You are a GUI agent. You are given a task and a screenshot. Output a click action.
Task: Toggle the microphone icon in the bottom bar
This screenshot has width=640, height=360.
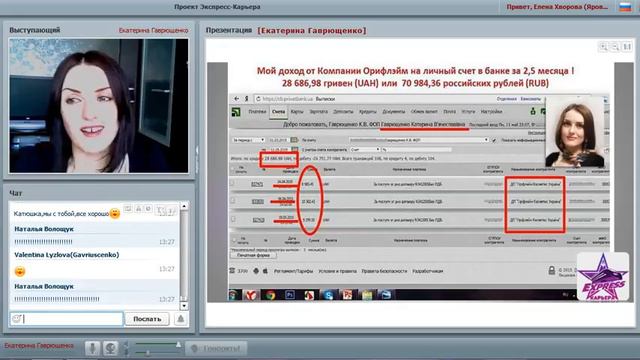(92, 348)
